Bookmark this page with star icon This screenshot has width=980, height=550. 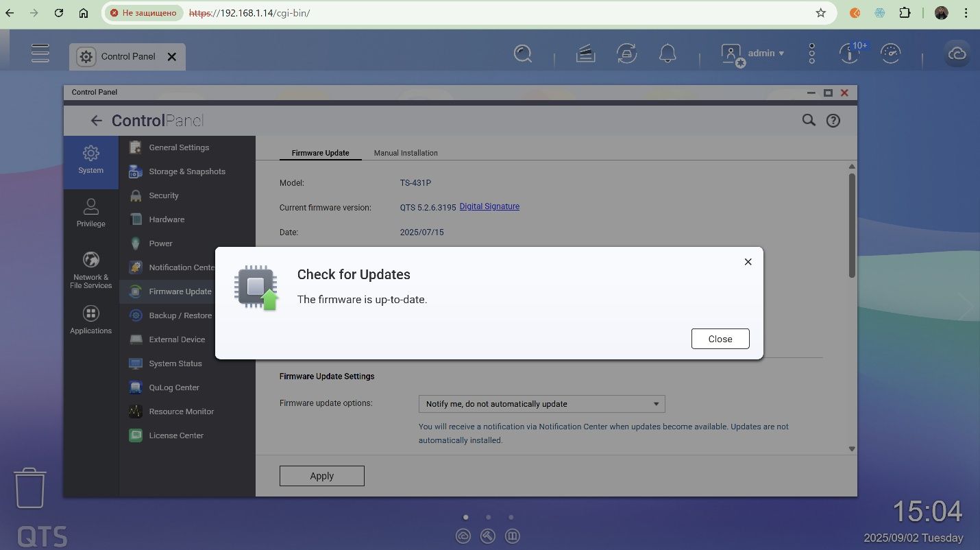point(820,13)
